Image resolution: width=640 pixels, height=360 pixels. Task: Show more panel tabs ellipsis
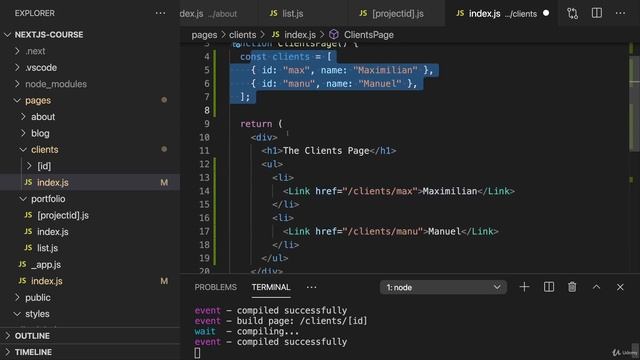coord(311,287)
